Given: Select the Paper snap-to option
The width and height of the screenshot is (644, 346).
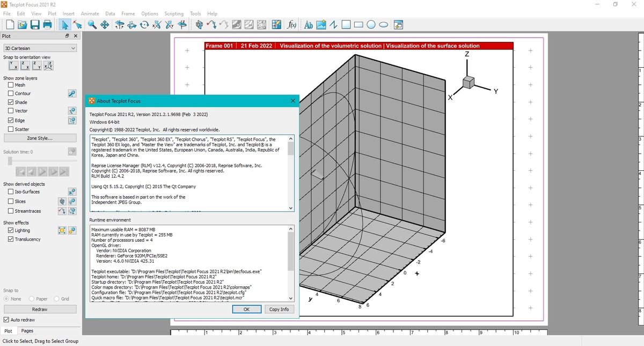Looking at the screenshot, I should (x=33, y=299).
